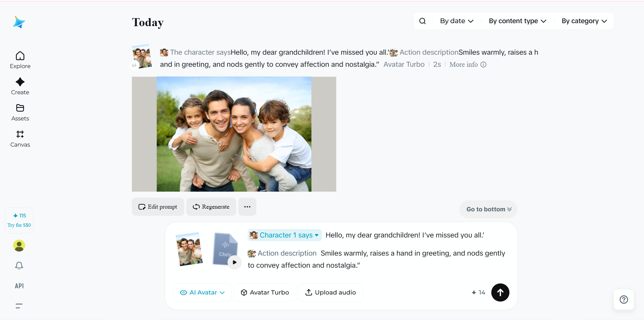Open the AI Avatar mode dropdown
The width and height of the screenshot is (644, 320).
pyautogui.click(x=202, y=292)
